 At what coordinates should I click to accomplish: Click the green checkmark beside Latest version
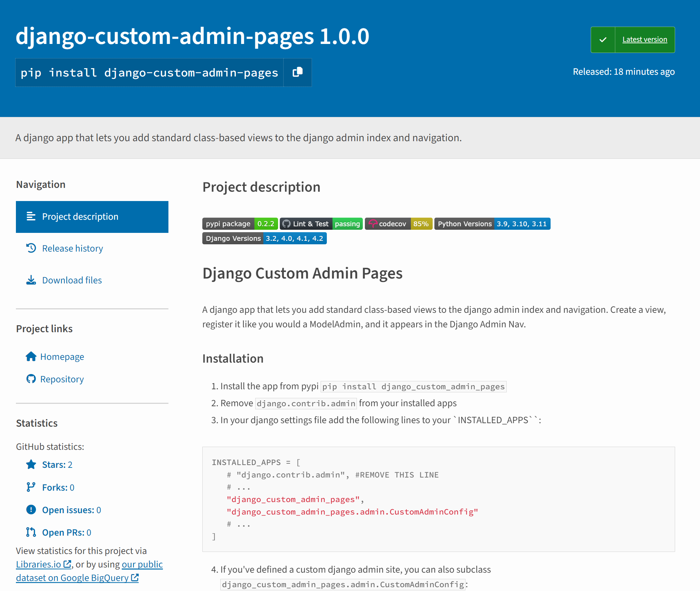tap(603, 40)
